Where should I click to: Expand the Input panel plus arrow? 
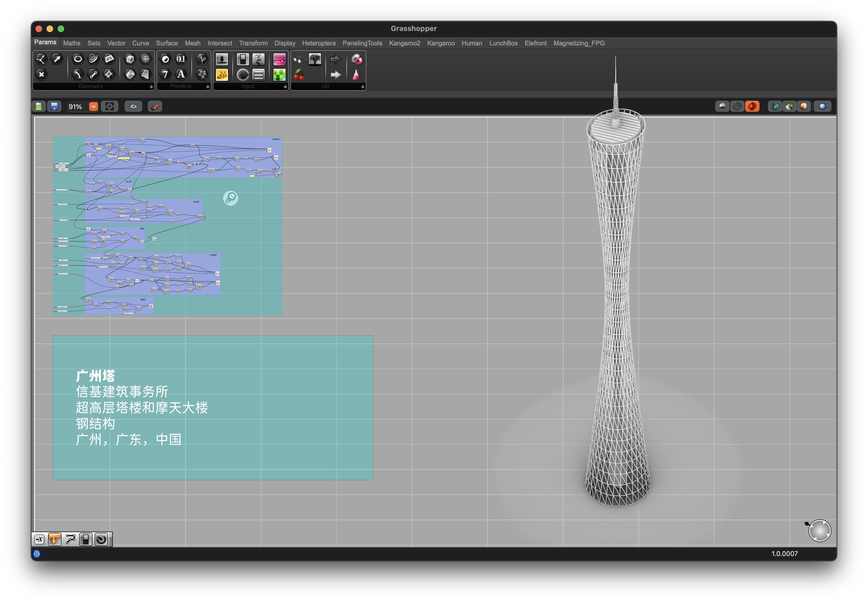coord(285,87)
